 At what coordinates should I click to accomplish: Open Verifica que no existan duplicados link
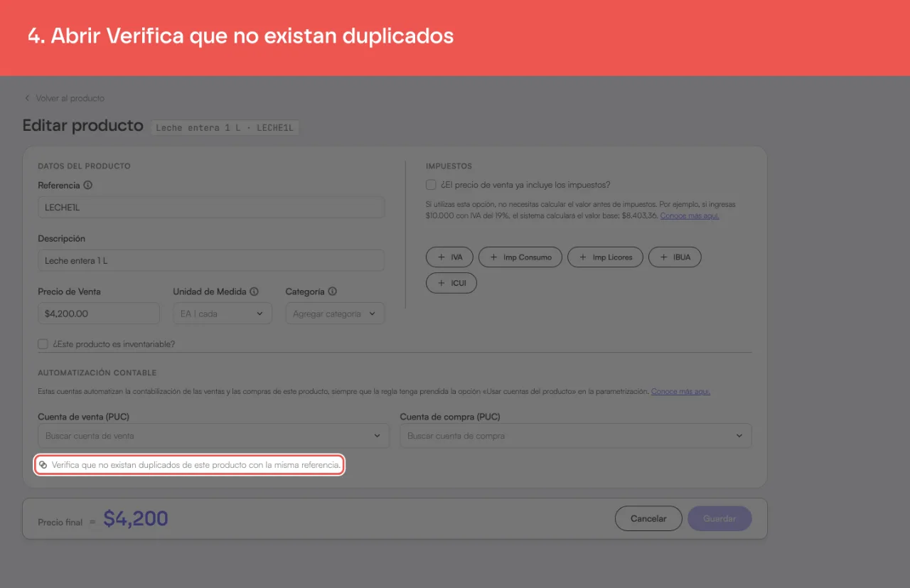190,465
